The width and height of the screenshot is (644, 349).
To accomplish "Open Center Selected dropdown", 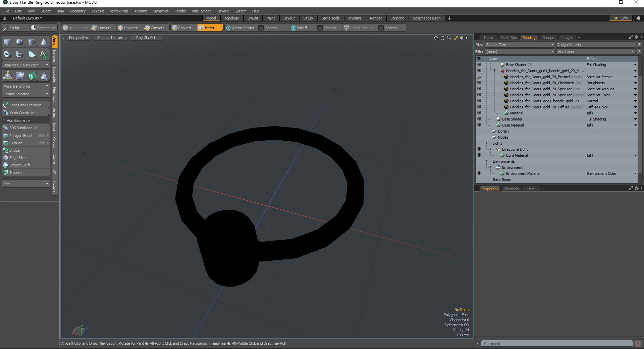I will tap(26, 94).
